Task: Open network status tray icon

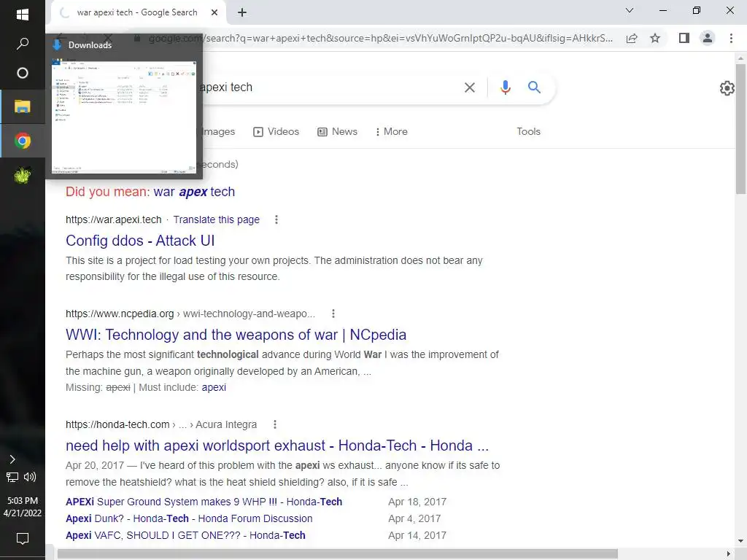Action: tap(12, 477)
